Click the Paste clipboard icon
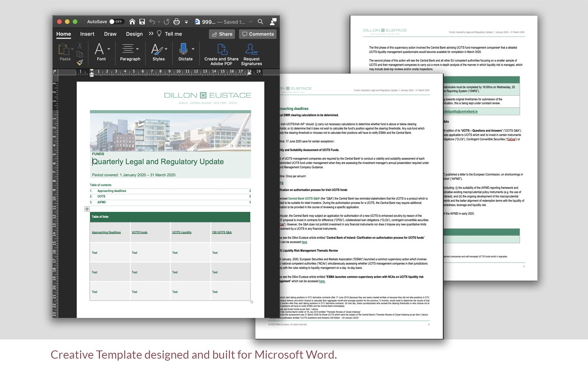Viewport: 588px width, 370px height. click(64, 50)
